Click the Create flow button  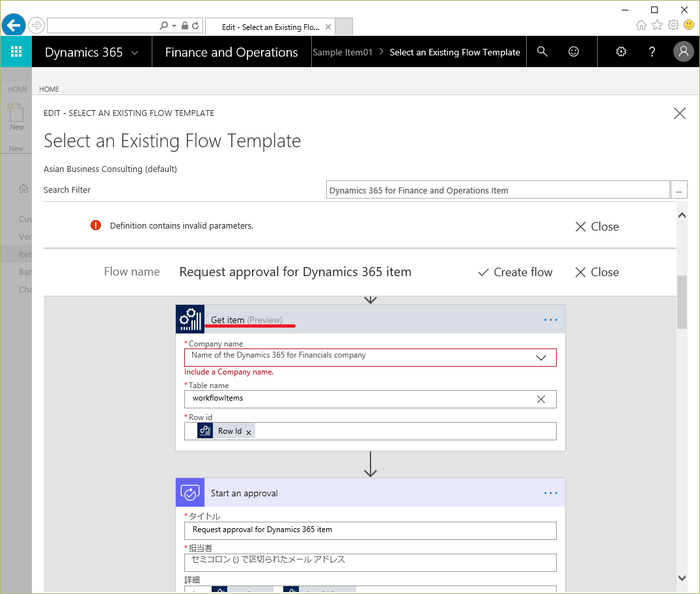[514, 272]
